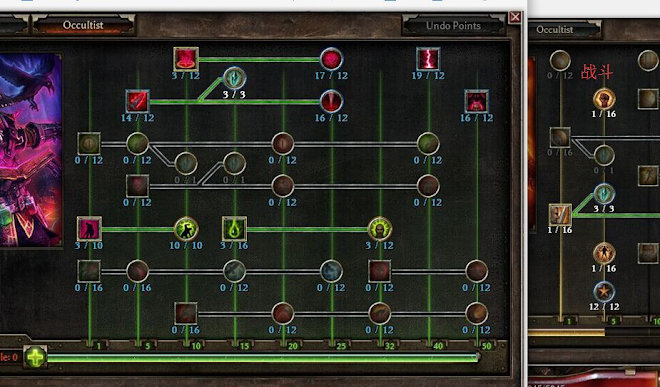Select the Destruction skill showing 17 / 12

[331, 59]
